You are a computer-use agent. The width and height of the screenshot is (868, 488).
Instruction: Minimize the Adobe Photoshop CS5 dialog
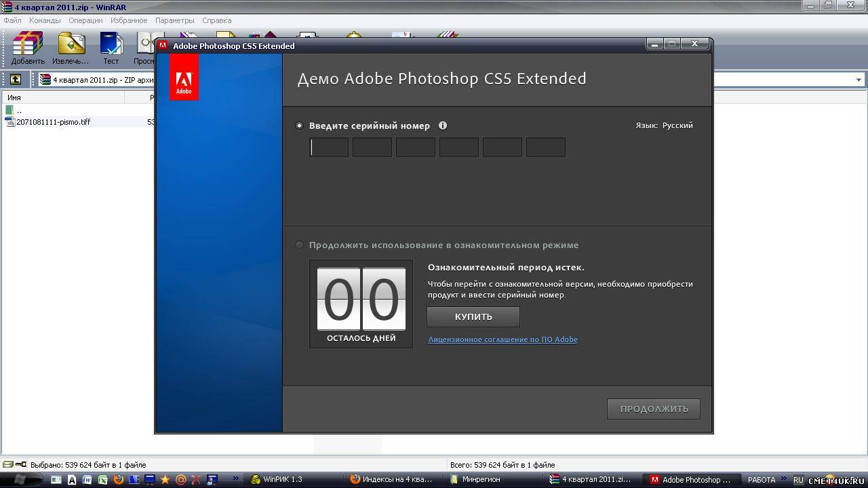(x=654, y=44)
